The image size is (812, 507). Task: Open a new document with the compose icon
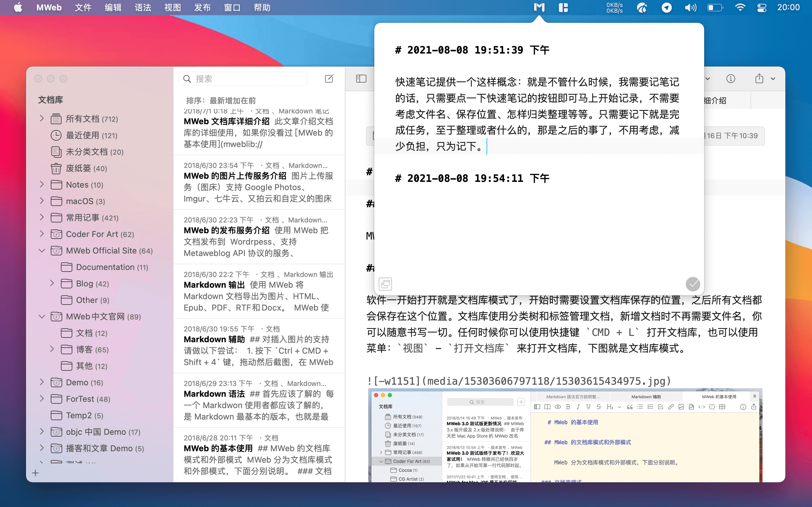coord(329,79)
